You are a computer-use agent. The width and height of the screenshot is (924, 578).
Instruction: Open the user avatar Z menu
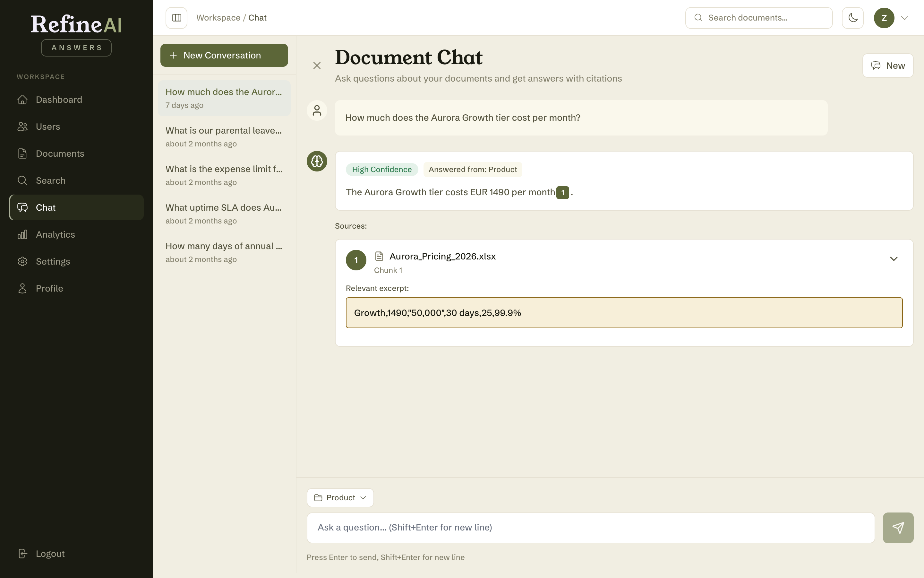pos(884,18)
